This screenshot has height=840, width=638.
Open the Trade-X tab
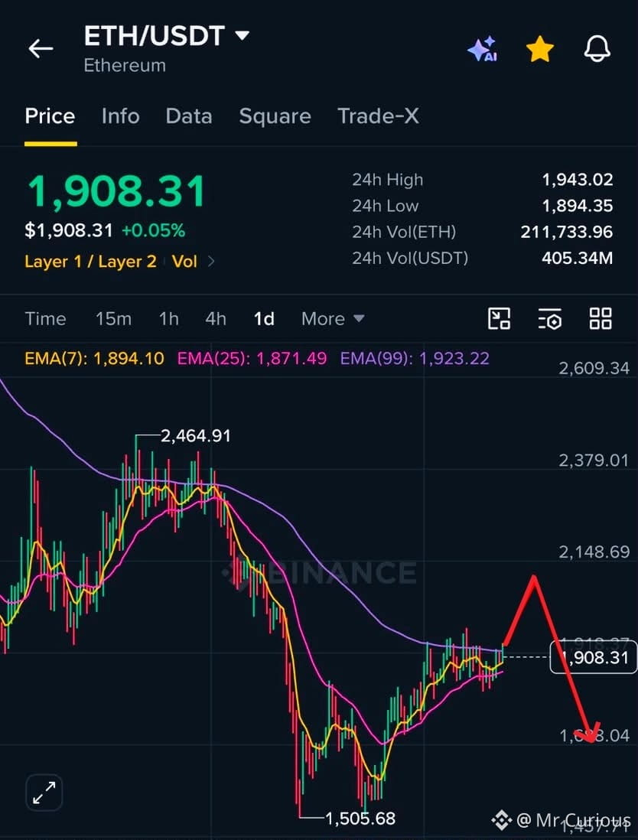378,116
